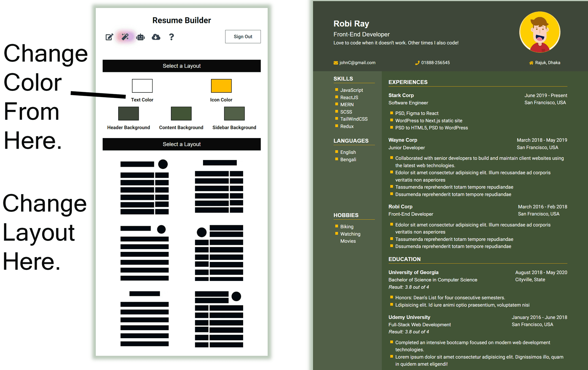Click the Resume Builder title

[182, 20]
